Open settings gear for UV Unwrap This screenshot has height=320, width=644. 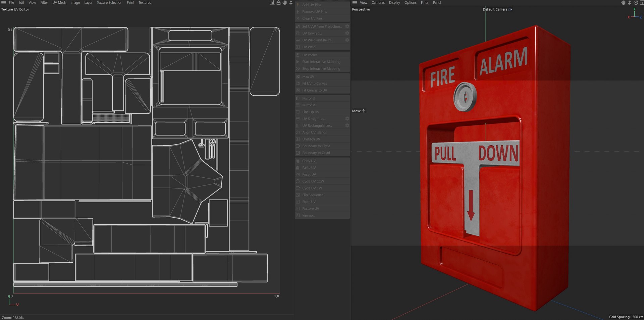pos(347,33)
